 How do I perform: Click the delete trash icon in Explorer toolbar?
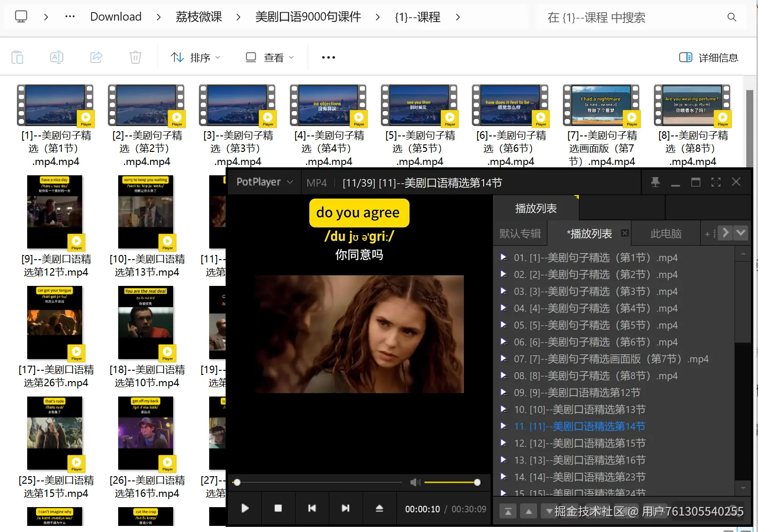136,57
